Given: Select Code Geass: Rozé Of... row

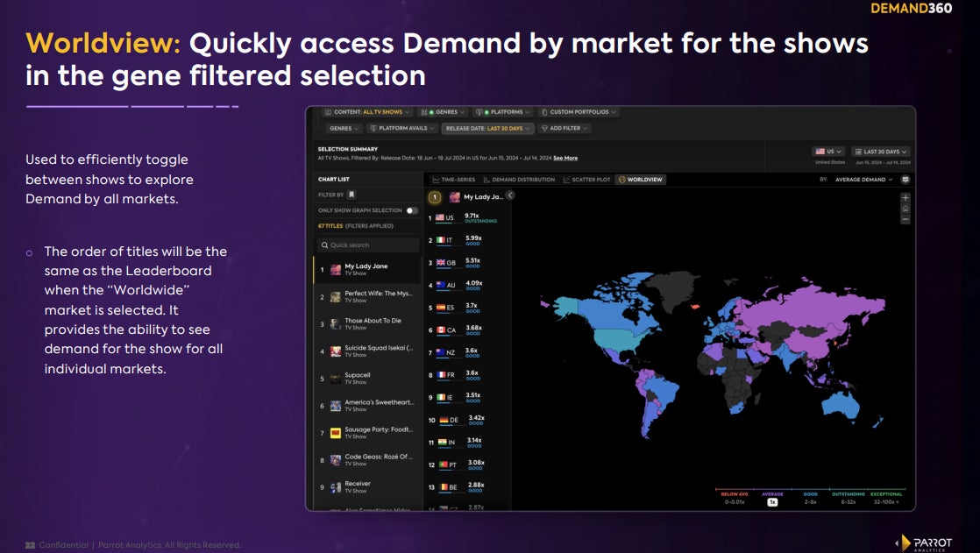Looking at the screenshot, I should click(x=367, y=460).
